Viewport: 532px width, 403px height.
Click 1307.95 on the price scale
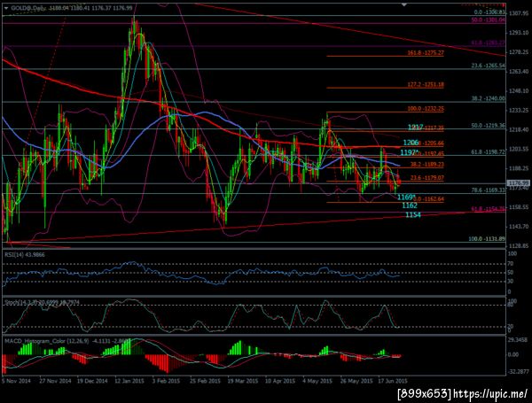[x=518, y=14]
